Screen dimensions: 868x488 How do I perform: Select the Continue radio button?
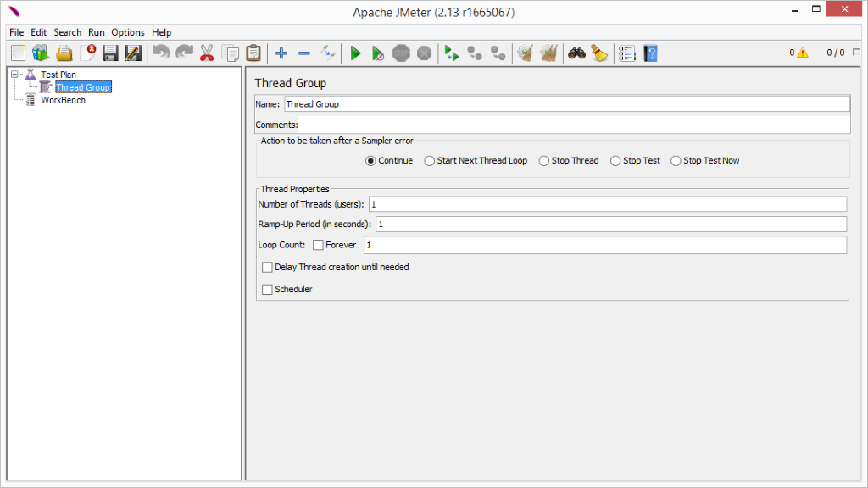371,161
